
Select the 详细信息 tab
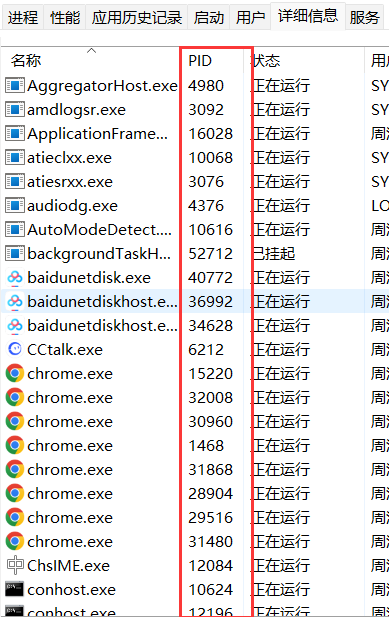click(x=308, y=16)
